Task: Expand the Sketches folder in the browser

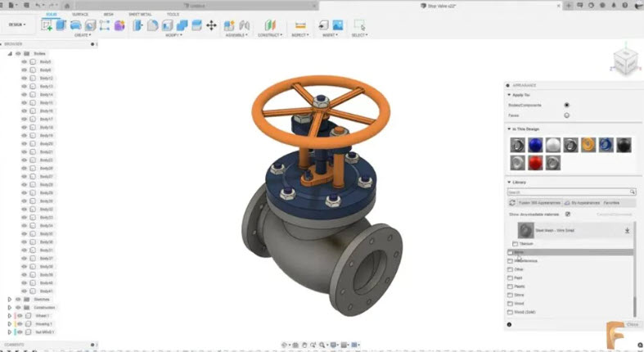Action: (x=10, y=300)
